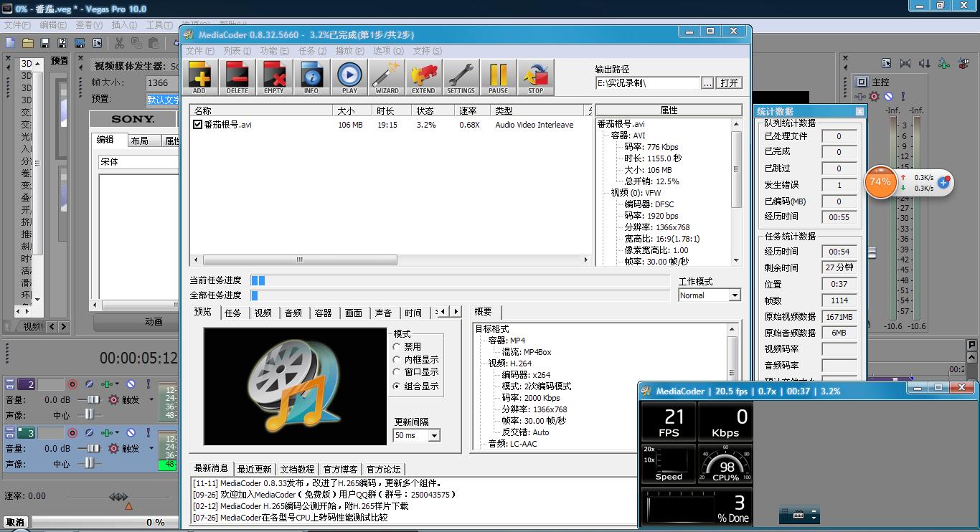This screenshot has width=980, height=532.
Task: Click the EMPTY list icon in MediaCoder
Action: click(x=274, y=77)
